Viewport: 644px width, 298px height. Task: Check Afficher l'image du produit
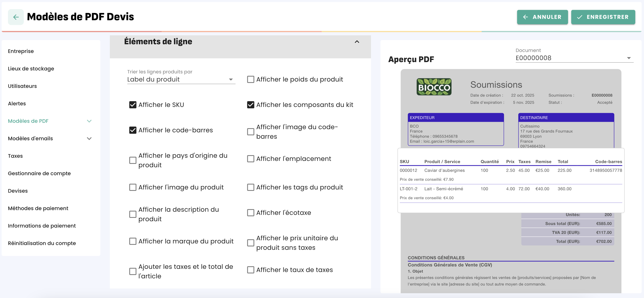coord(133,187)
